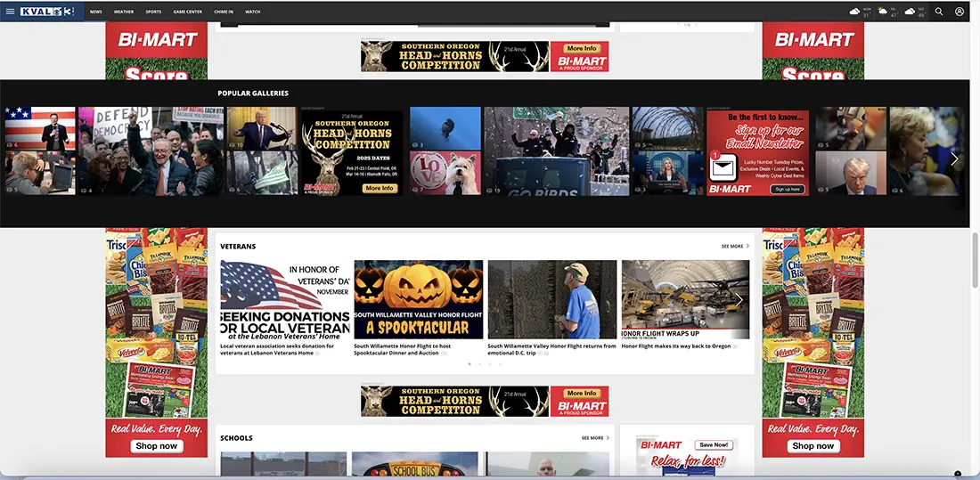
Task: Click the Friday partly sunny weather icon
Action: 883,12
